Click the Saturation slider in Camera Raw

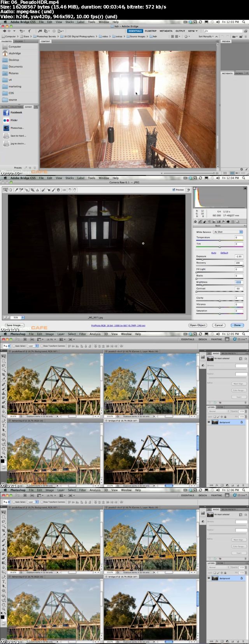tap(219, 314)
